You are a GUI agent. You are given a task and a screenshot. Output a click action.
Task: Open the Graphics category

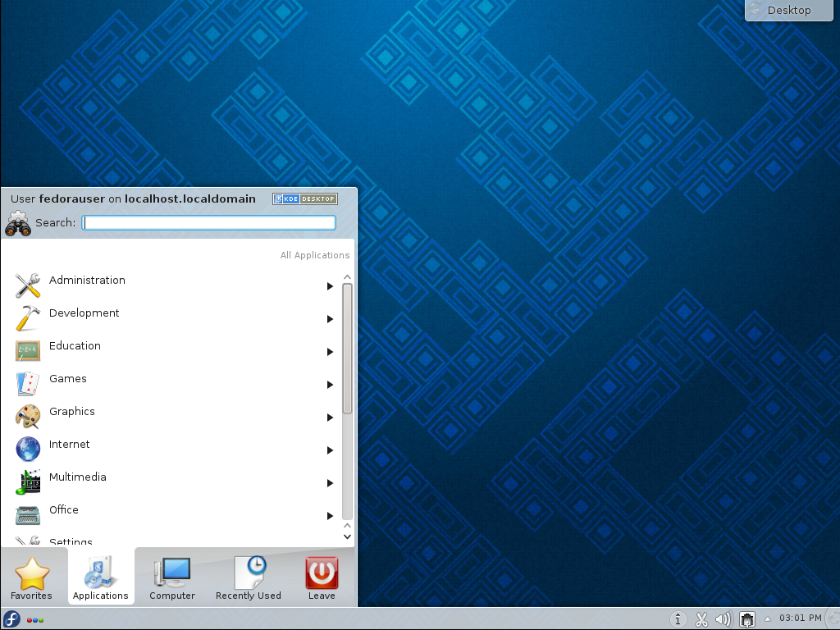click(x=176, y=417)
